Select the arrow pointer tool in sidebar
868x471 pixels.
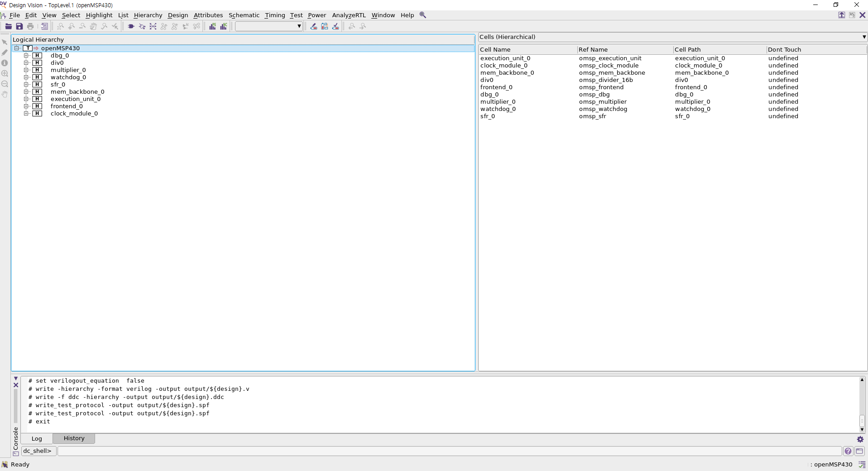pos(5,42)
